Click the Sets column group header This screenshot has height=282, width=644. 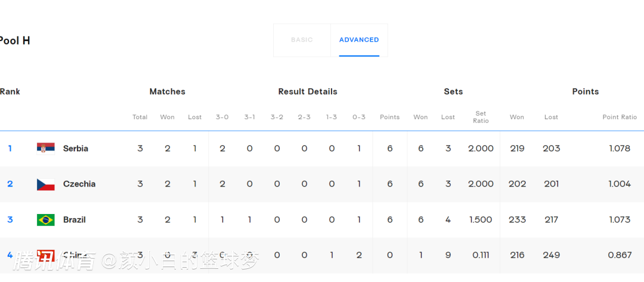pos(453,92)
